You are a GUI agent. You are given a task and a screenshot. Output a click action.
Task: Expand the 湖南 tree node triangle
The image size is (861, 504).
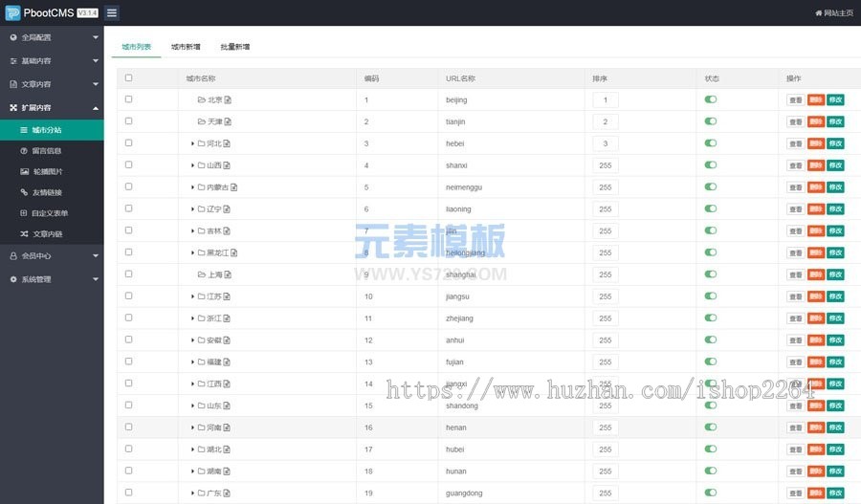click(x=192, y=471)
